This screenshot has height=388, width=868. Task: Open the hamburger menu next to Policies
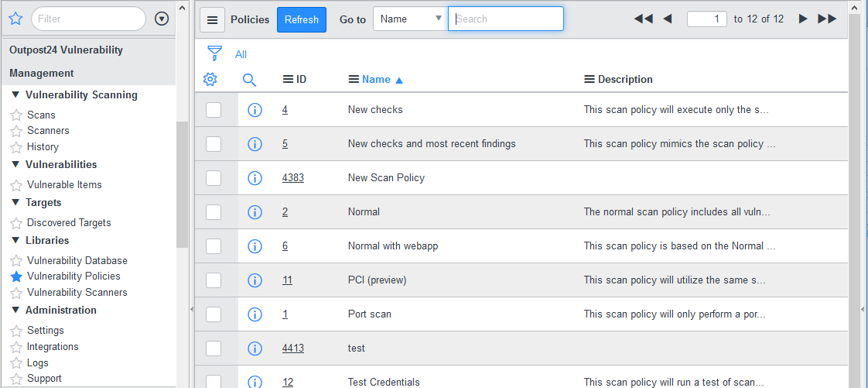click(212, 19)
